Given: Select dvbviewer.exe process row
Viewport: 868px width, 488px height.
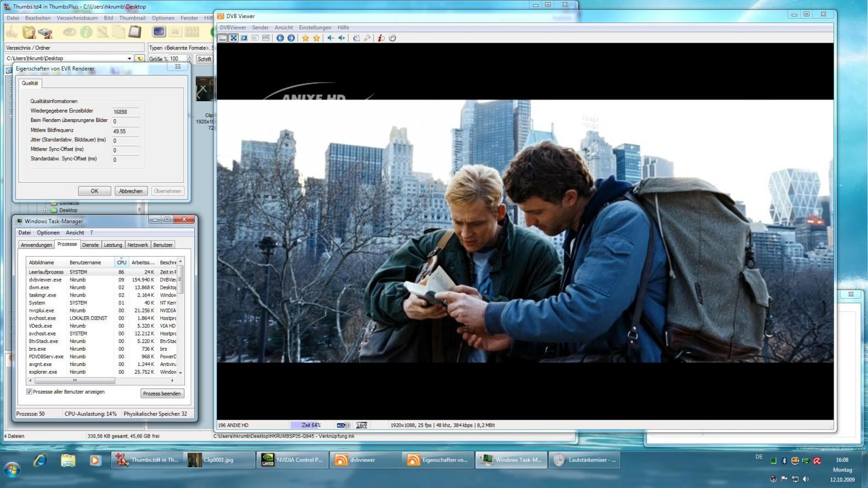Looking at the screenshot, I should 102,280.
